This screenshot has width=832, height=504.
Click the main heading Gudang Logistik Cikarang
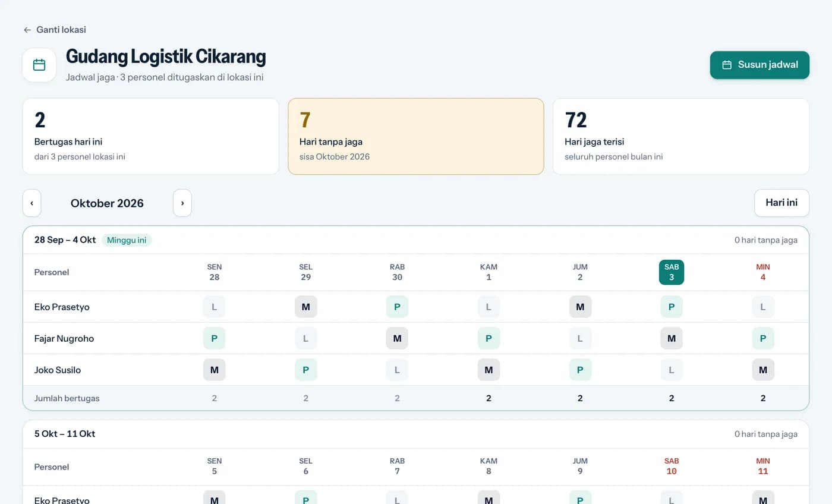166,56
